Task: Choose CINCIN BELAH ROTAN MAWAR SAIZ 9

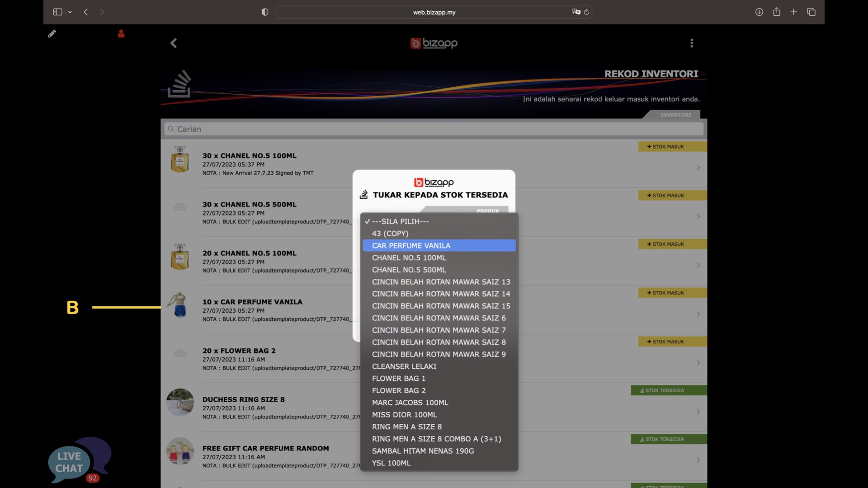Action: (439, 354)
